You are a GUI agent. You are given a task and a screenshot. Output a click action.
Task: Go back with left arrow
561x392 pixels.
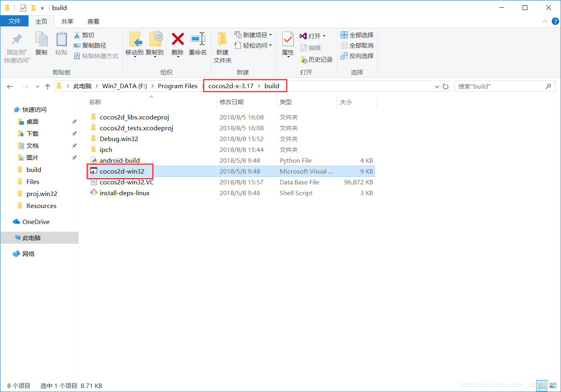click(x=10, y=86)
